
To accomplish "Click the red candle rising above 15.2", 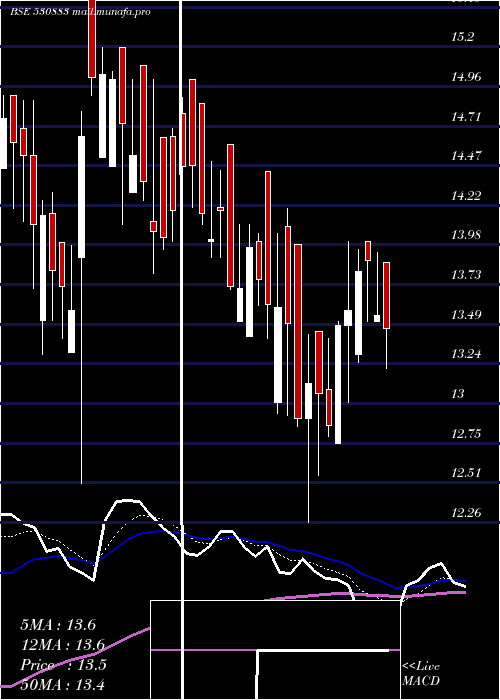I will [92, 39].
